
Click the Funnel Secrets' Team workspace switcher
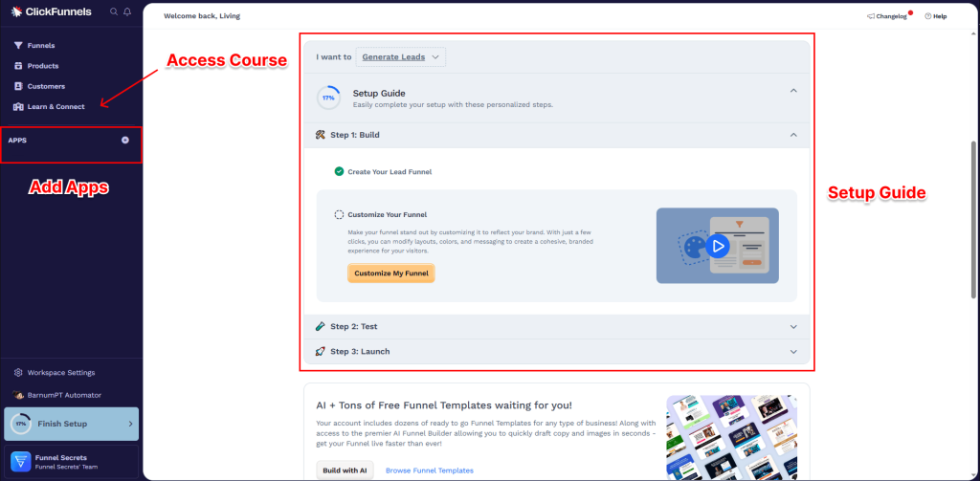click(71, 462)
